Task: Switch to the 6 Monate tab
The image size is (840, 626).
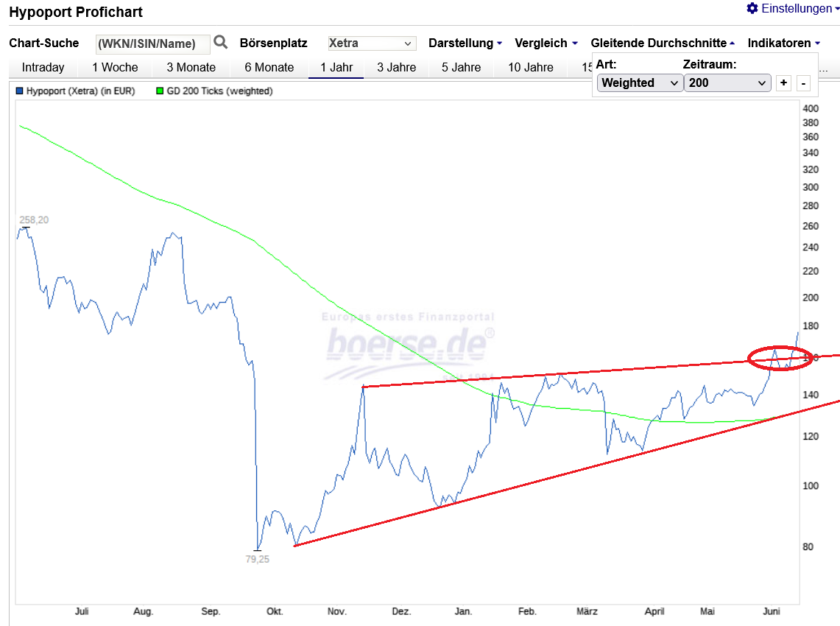Action: point(269,68)
